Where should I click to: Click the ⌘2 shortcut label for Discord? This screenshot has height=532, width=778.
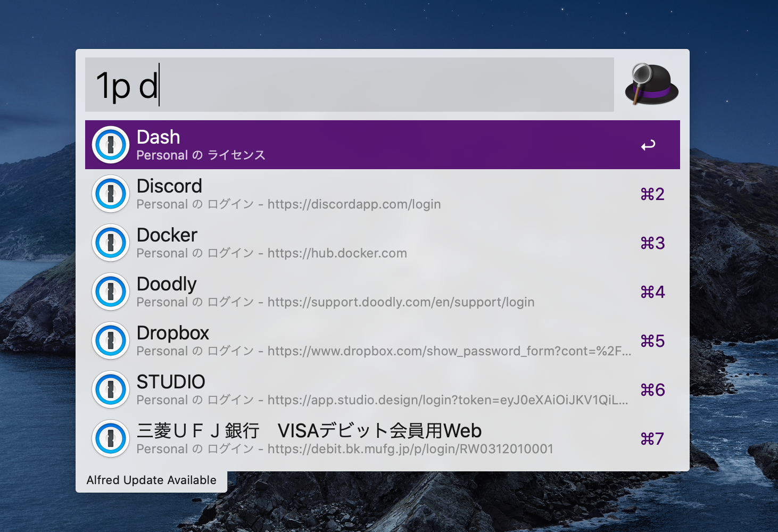pyautogui.click(x=652, y=194)
